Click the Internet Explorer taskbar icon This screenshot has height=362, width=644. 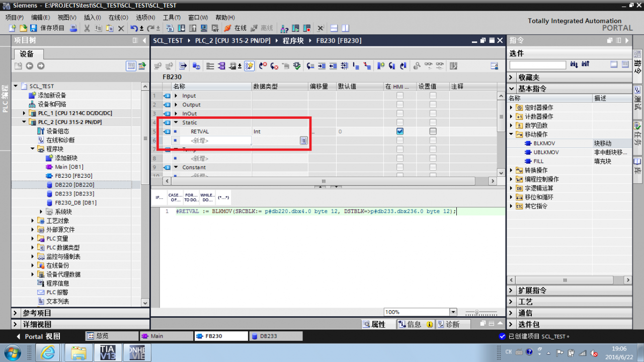tap(48, 353)
